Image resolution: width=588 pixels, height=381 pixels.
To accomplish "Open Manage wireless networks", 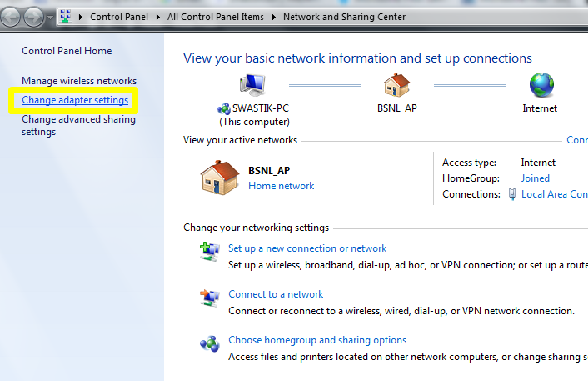I will [79, 81].
